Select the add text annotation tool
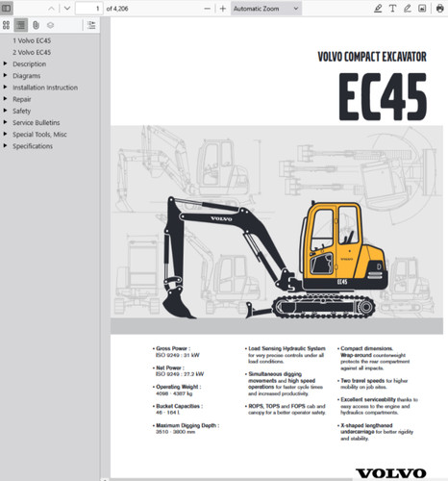The height and width of the screenshot is (481, 448). click(x=392, y=9)
